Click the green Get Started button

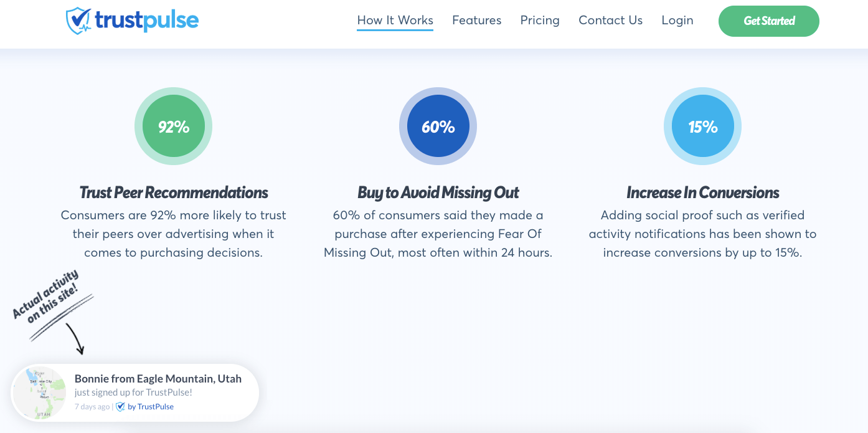pyautogui.click(x=769, y=21)
